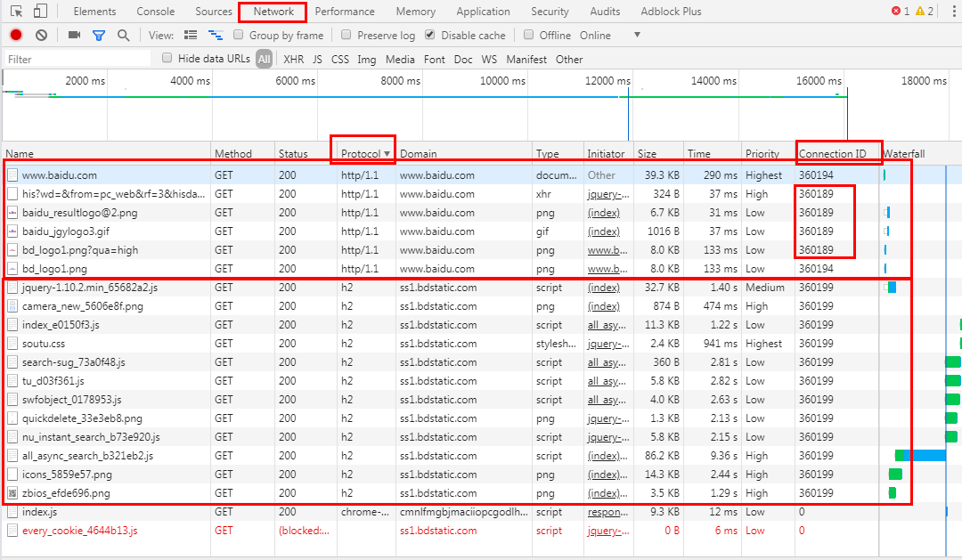The height and width of the screenshot is (560, 962).
Task: Check the Group by frame option
Action: [239, 35]
